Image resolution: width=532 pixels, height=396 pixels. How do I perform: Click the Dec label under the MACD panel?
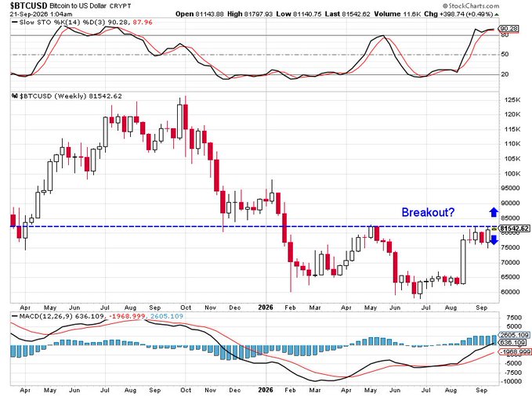click(x=235, y=390)
